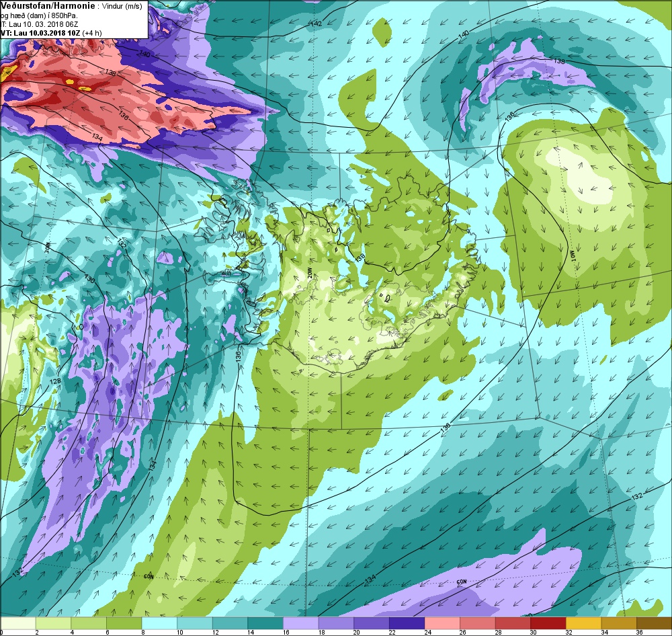This screenshot has height=636, width=672.
Task: Click the legend tick number '24'
Action: [x=427, y=632]
